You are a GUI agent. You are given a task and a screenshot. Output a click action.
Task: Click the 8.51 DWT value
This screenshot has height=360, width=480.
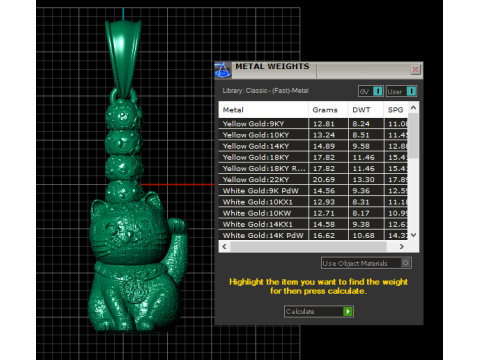point(361,135)
